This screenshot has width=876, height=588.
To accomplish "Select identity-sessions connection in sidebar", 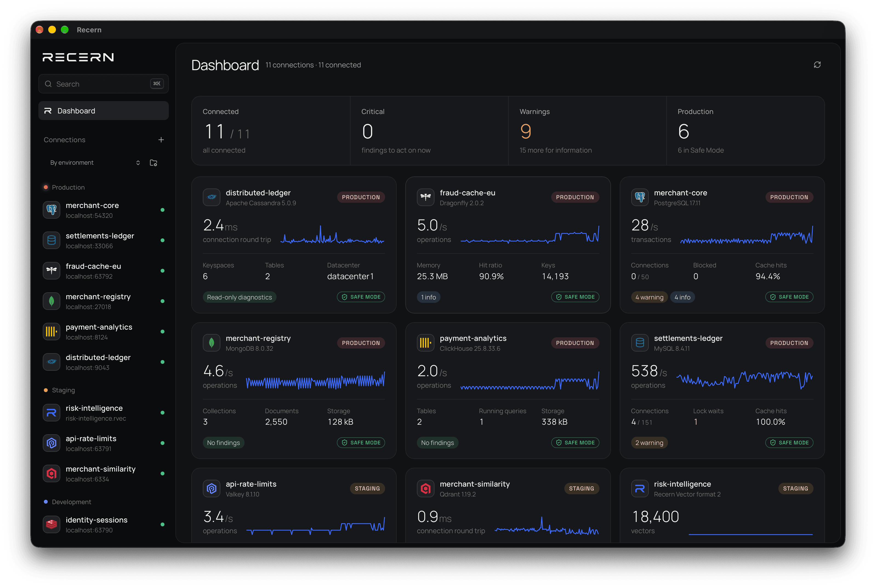I will pos(104,525).
